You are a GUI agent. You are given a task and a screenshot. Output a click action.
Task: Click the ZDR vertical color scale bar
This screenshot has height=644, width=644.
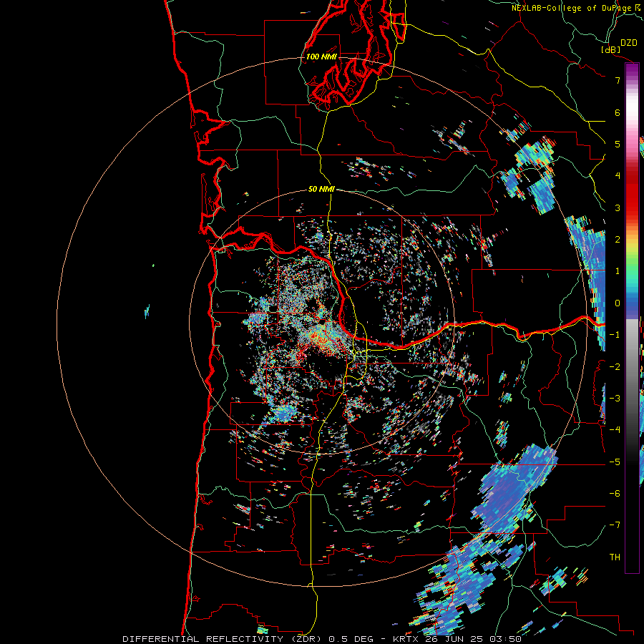632,318
